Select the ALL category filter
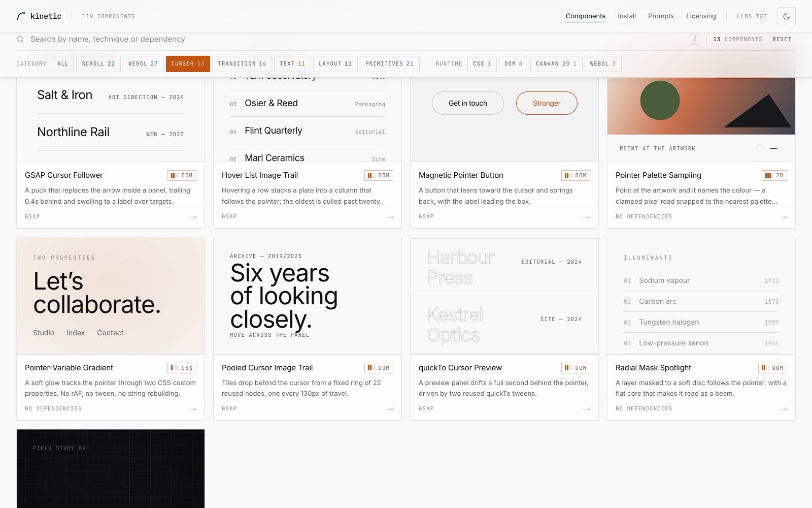The width and height of the screenshot is (812, 508). coord(63,63)
